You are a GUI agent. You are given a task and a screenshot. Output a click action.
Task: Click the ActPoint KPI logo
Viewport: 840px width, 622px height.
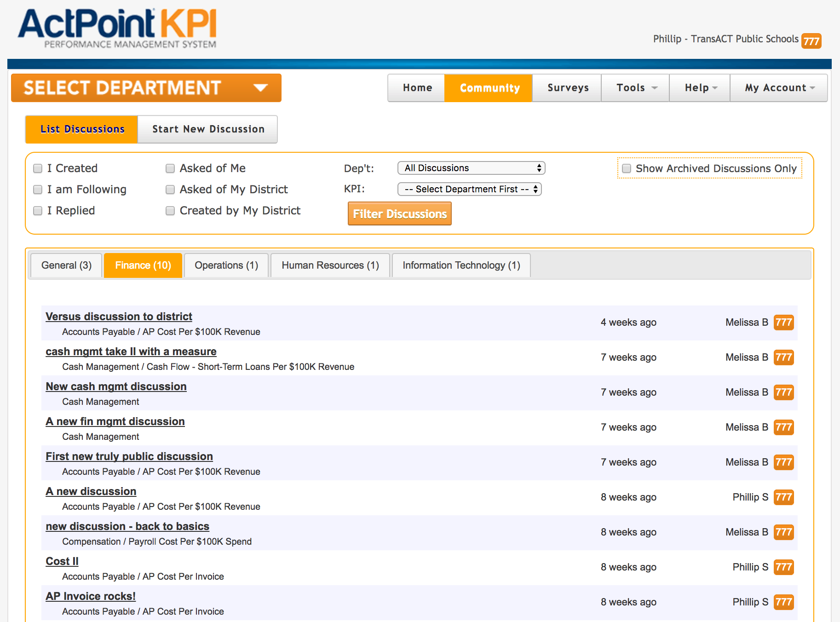117,29
